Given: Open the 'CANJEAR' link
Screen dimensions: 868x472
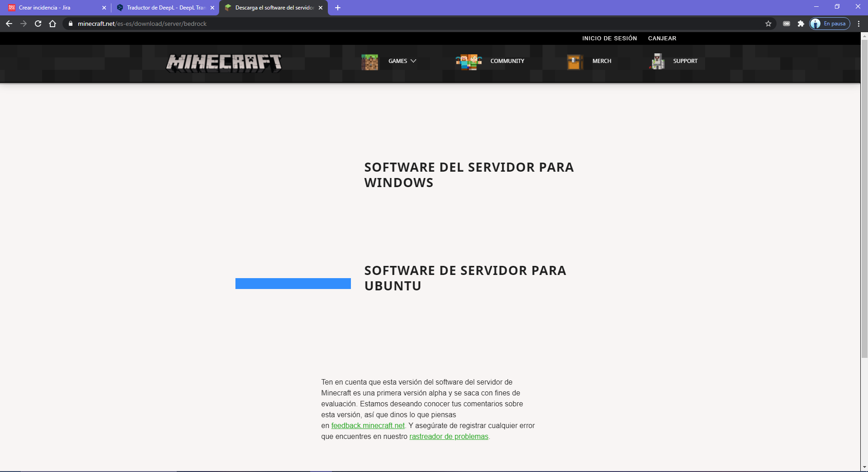Looking at the screenshot, I should click(662, 39).
